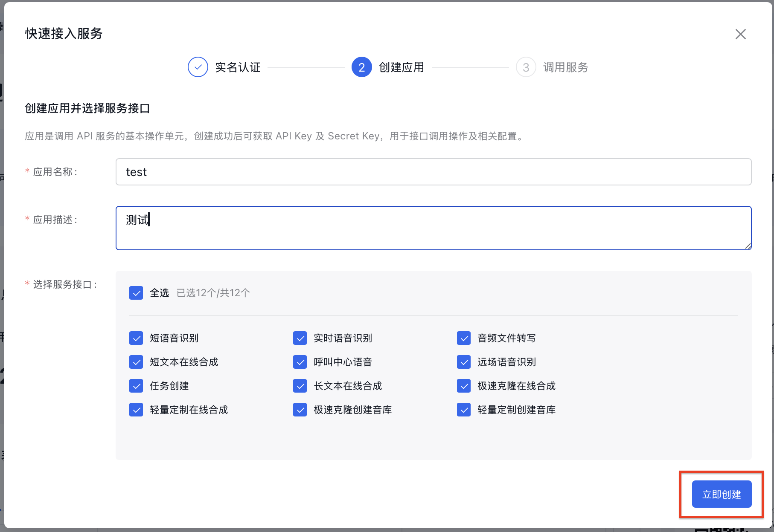The height and width of the screenshot is (532, 774).
Task: Uncheck 音频文件转写 checkbox
Action: (x=464, y=338)
